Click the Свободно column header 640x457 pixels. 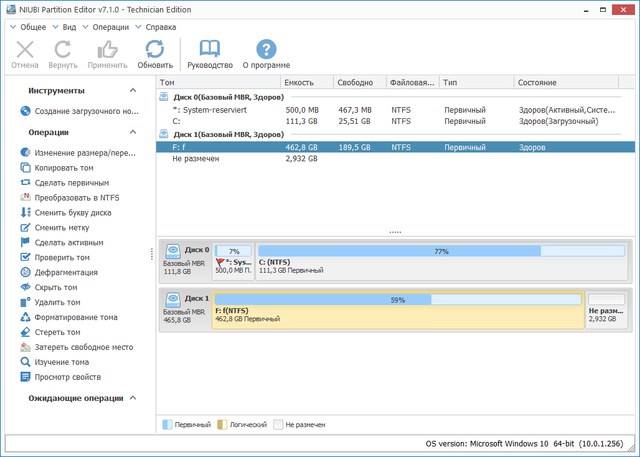pos(356,82)
